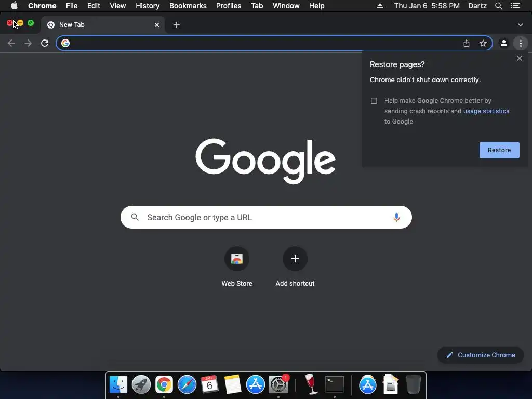This screenshot has width=532, height=399.
Task: Open Finder from the Dock
Action: pyautogui.click(x=118, y=385)
